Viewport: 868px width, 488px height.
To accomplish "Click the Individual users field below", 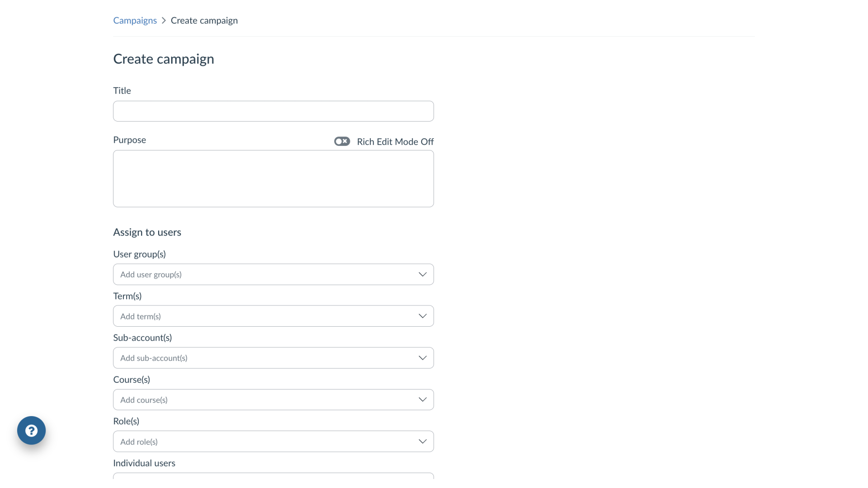I will pyautogui.click(x=274, y=476).
